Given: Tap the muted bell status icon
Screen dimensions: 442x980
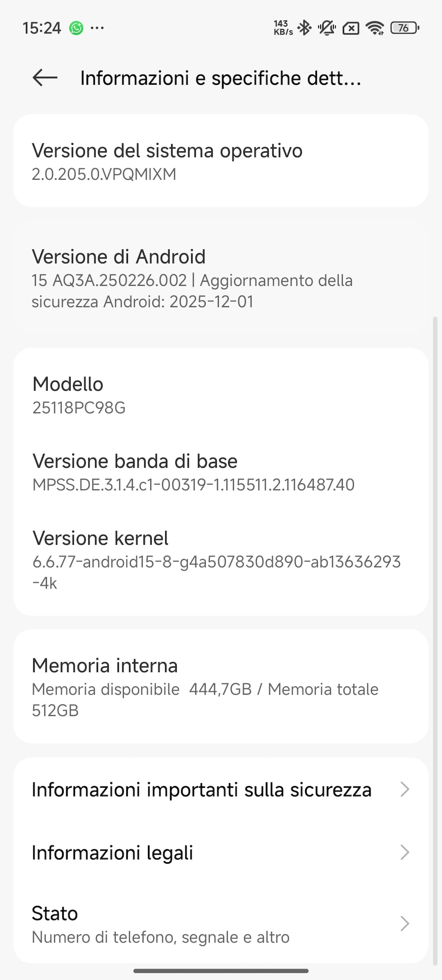Looking at the screenshot, I should (327, 28).
